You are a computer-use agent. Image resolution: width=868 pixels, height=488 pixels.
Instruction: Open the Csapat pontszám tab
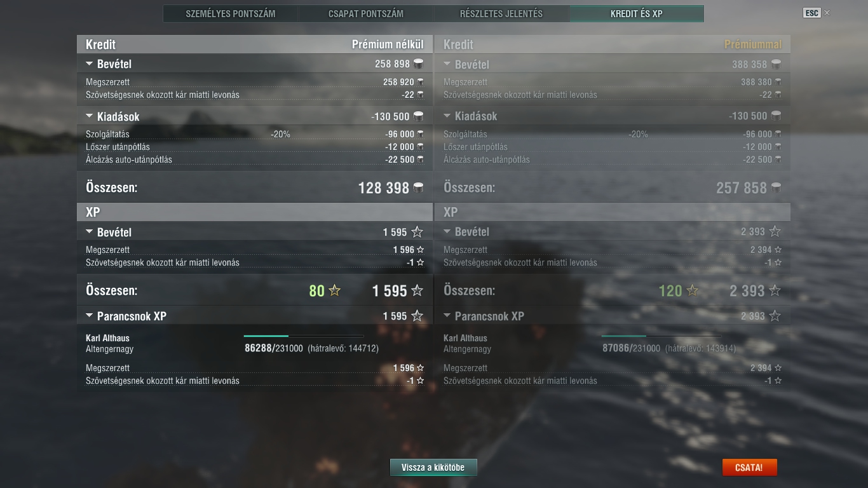click(366, 13)
